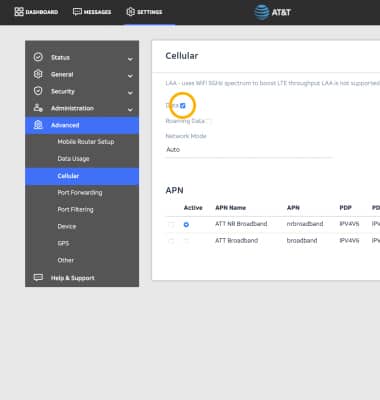Click IPV4V6 in ATT NR Broadband row
This screenshot has height=400, width=380.
tap(349, 224)
